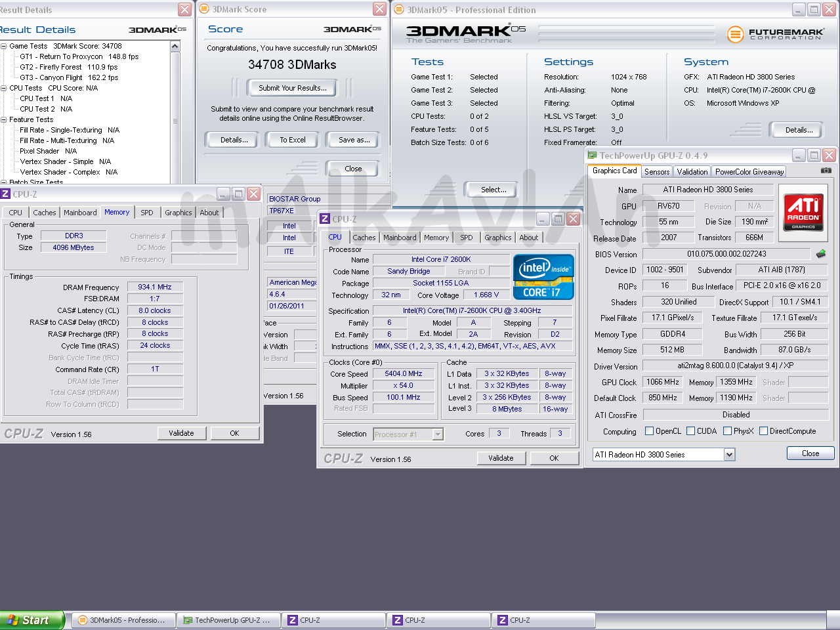
Task: Click OK in CPU-Z processor window
Action: pos(554,458)
